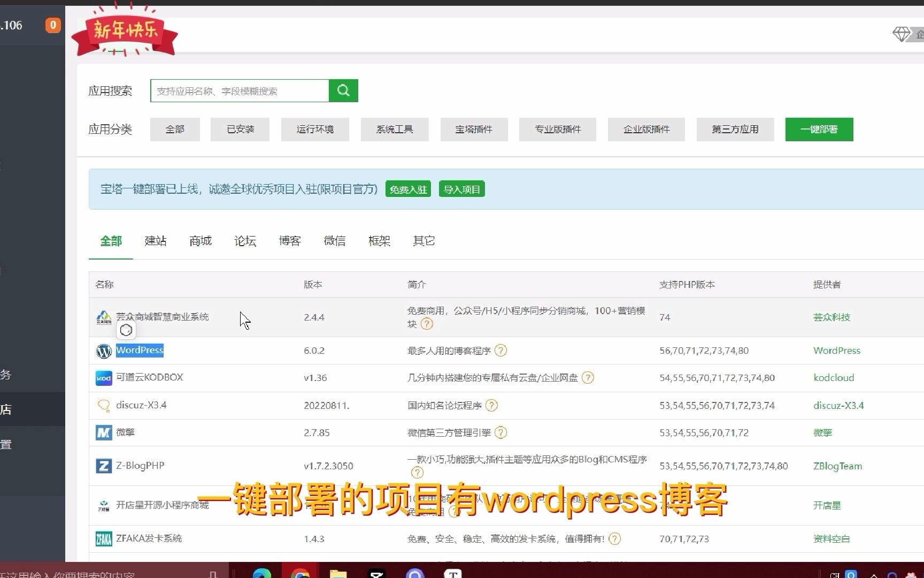Click the diamond enterprise icon at top right

click(x=902, y=34)
